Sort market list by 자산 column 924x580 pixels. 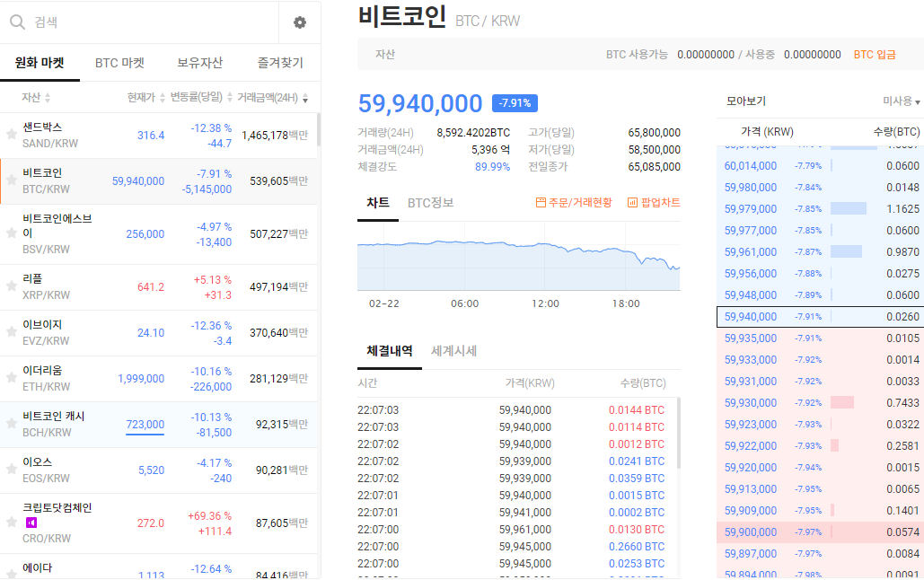click(x=36, y=97)
